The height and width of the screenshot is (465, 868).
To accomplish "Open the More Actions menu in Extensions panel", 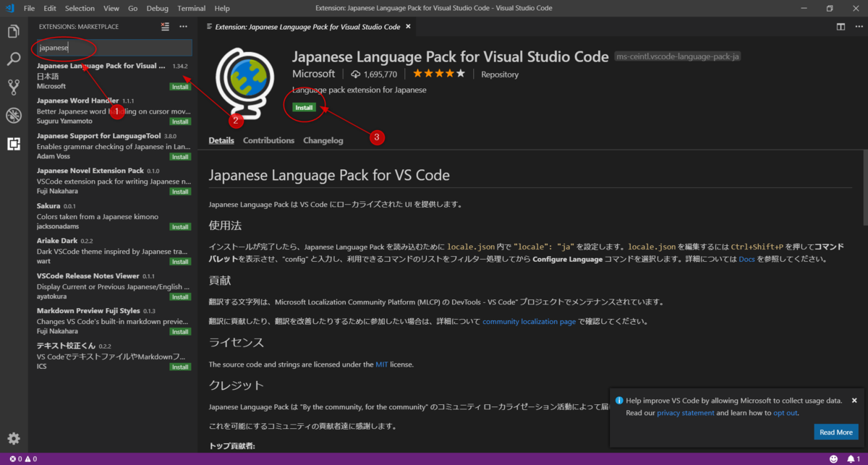I will click(x=183, y=26).
